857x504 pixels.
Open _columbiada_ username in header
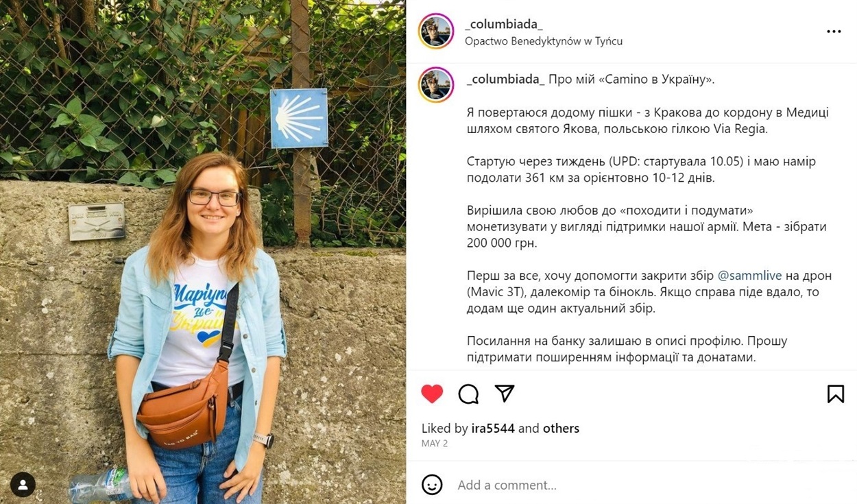[x=504, y=24]
